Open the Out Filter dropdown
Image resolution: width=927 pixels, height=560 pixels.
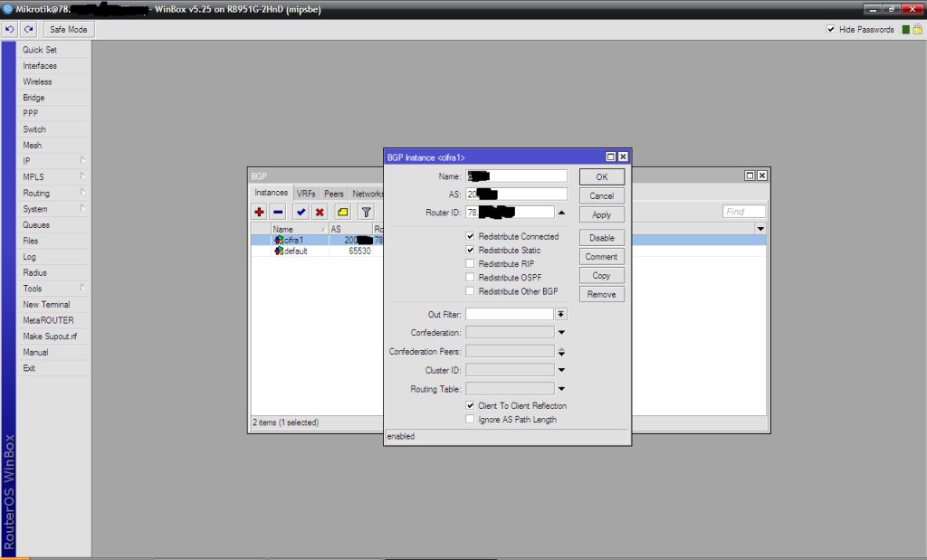pyautogui.click(x=561, y=314)
